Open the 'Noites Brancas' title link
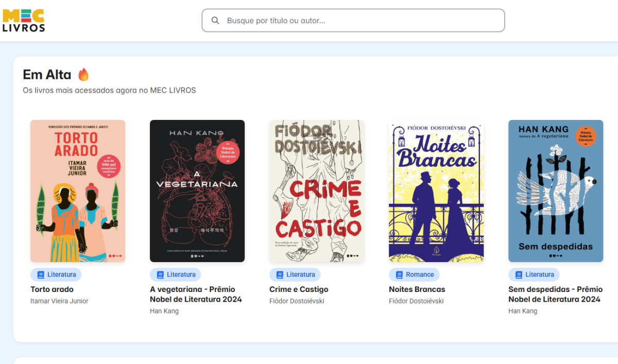This screenshot has height=364, width=618. pyautogui.click(x=417, y=289)
